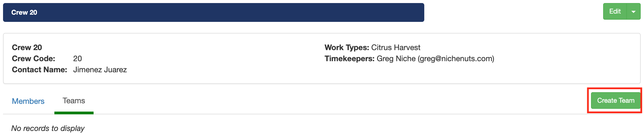The width and height of the screenshot is (644, 134).
Task: Click the bold Crew 20 name in the details card
Action: click(x=27, y=47)
